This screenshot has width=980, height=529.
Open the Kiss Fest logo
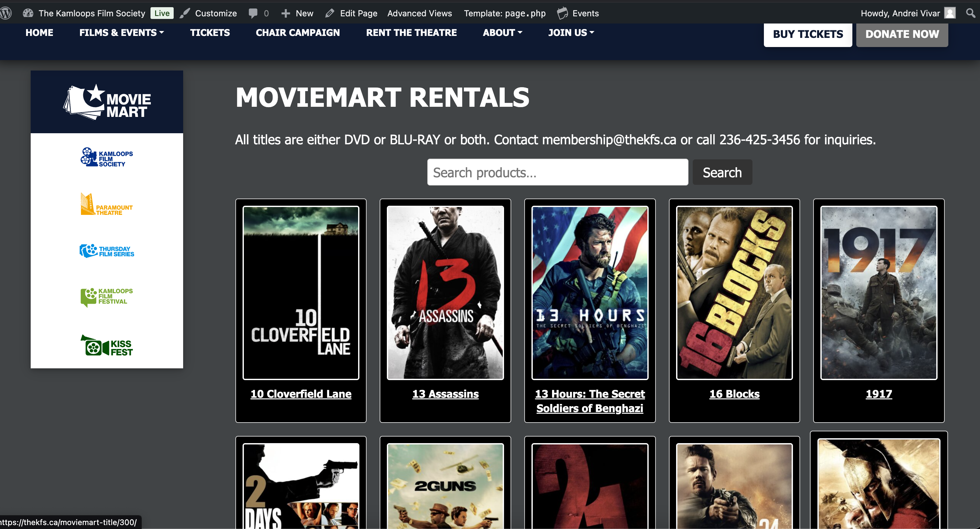pos(107,345)
